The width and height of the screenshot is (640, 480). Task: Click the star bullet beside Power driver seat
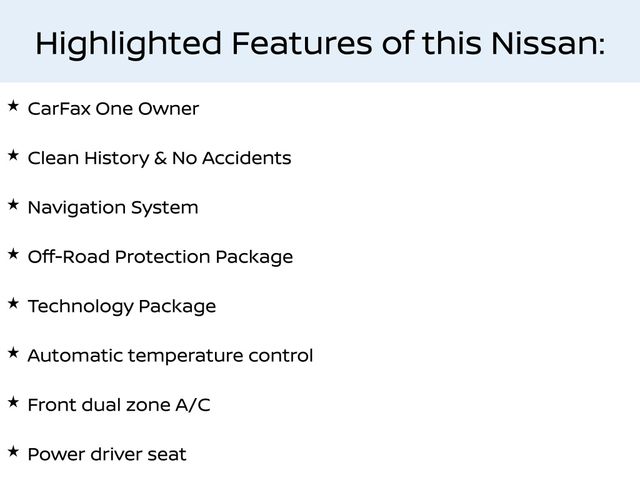click(12, 452)
